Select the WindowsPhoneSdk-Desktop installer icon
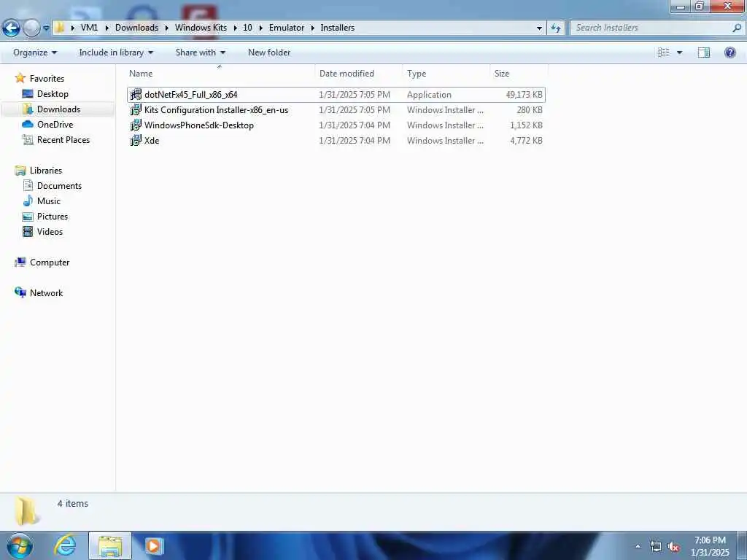Viewport: 747px width, 560px height. click(136, 125)
